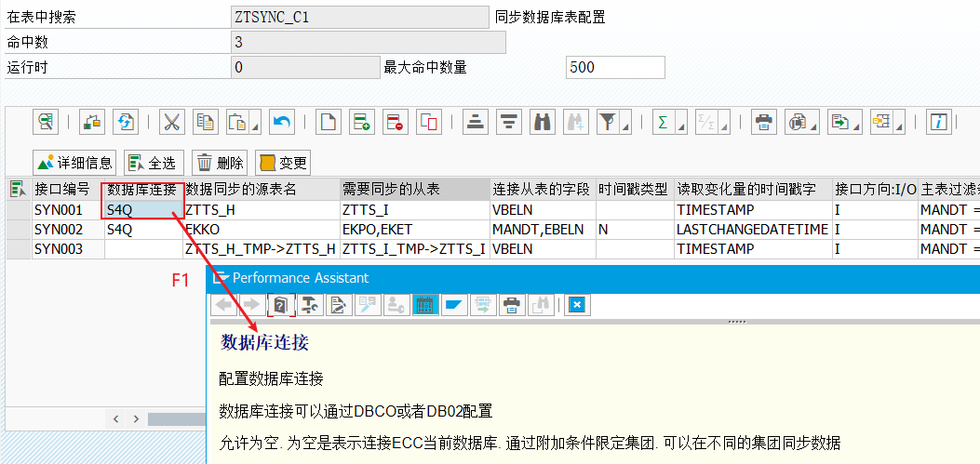Click the LASTCHANGEDATETIME cell
980x464 pixels.
753,229
